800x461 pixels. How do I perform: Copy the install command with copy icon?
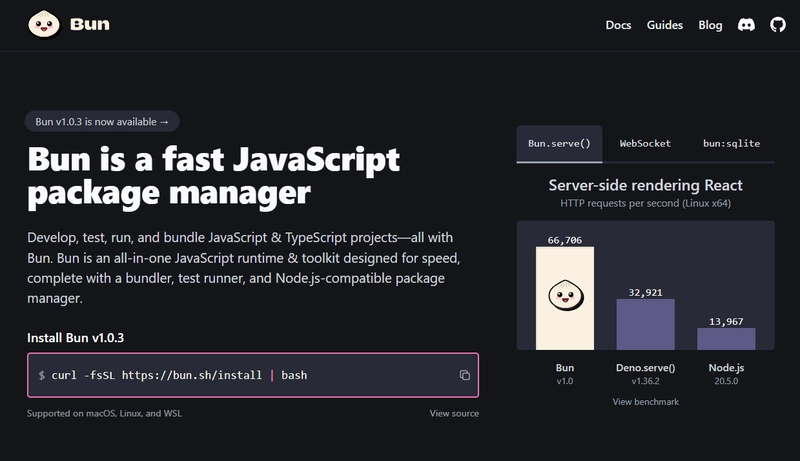(x=464, y=375)
